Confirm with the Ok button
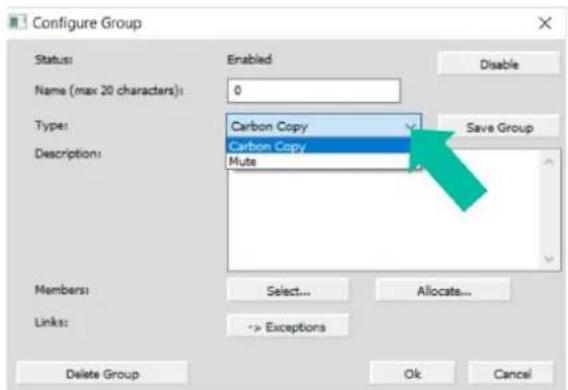The image size is (568, 390). (x=412, y=373)
